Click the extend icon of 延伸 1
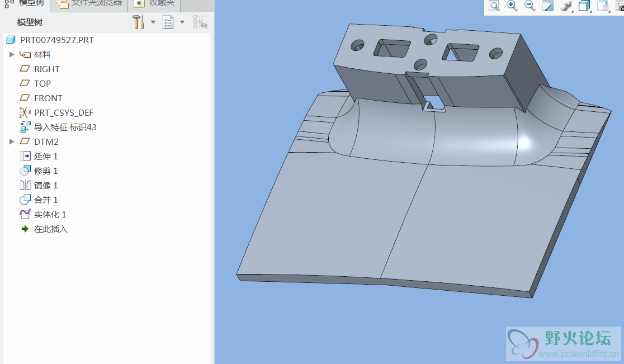Image resolution: width=624 pixels, height=364 pixels. click(x=25, y=157)
